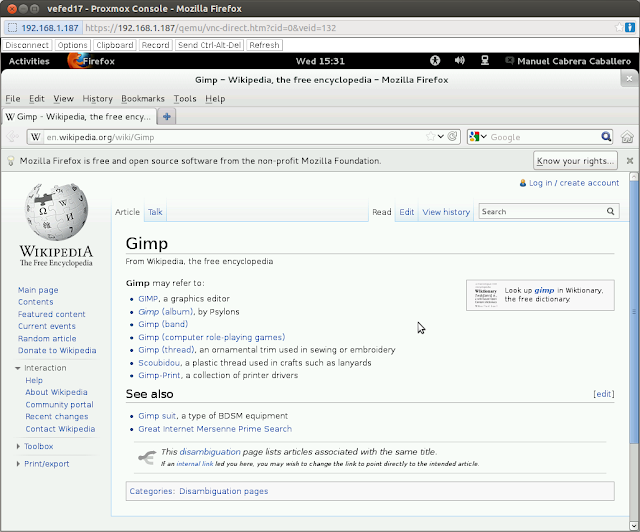Click the Wikipedia W site identity icon in the address bar
This screenshot has width=640, height=532.
[36, 137]
